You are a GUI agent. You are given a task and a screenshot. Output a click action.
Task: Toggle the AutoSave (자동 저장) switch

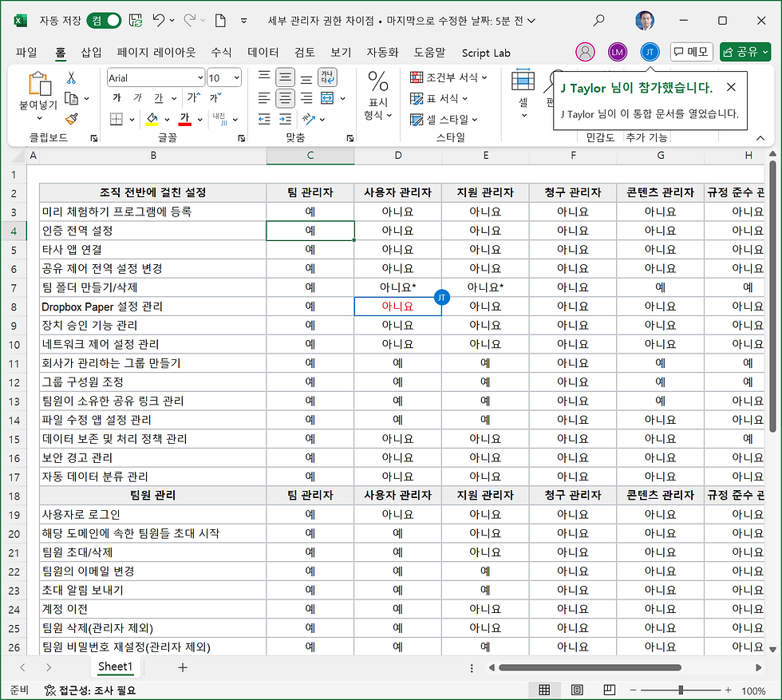pyautogui.click(x=104, y=21)
